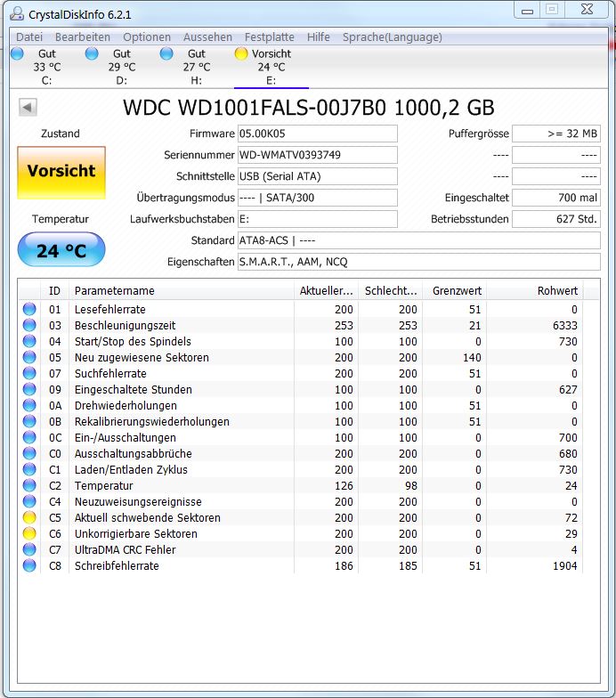This screenshot has height=698, width=616.
Task: Click the Gut 33 °C C: drive tab
Action: [47, 67]
